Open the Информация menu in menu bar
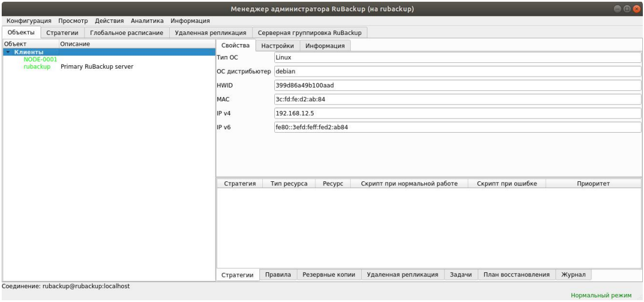 [190, 21]
